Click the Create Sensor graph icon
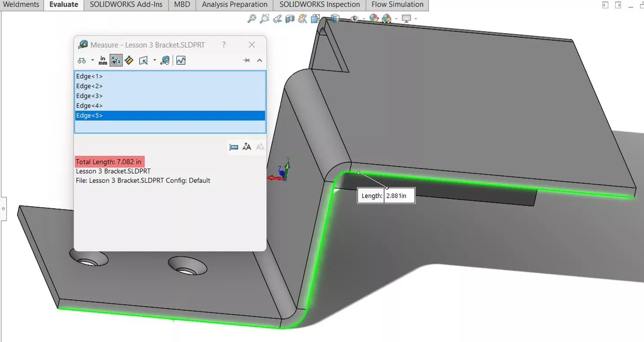Viewport: 644px width, 342px height. click(x=181, y=60)
